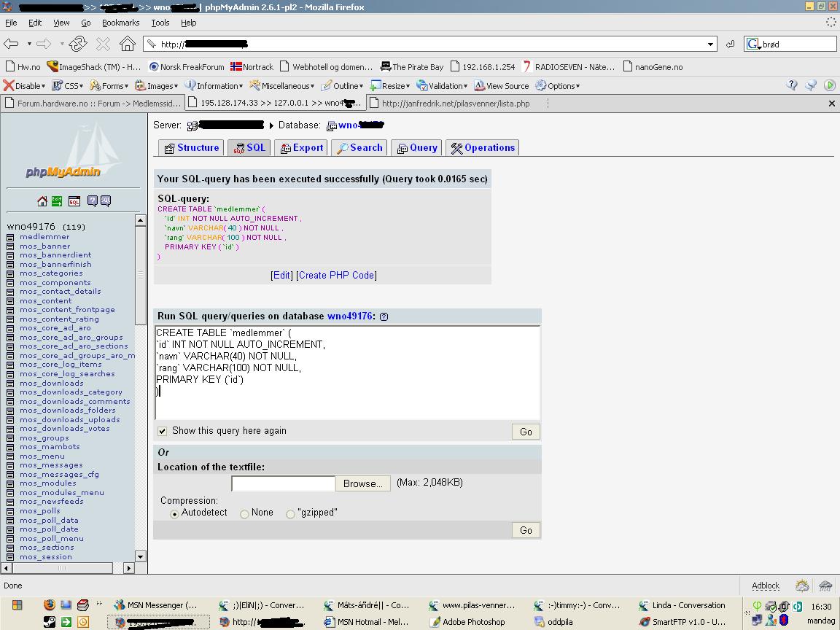Open the CSS dropdown in developer toolbar
This screenshot has height=630, width=840.
click(68, 86)
